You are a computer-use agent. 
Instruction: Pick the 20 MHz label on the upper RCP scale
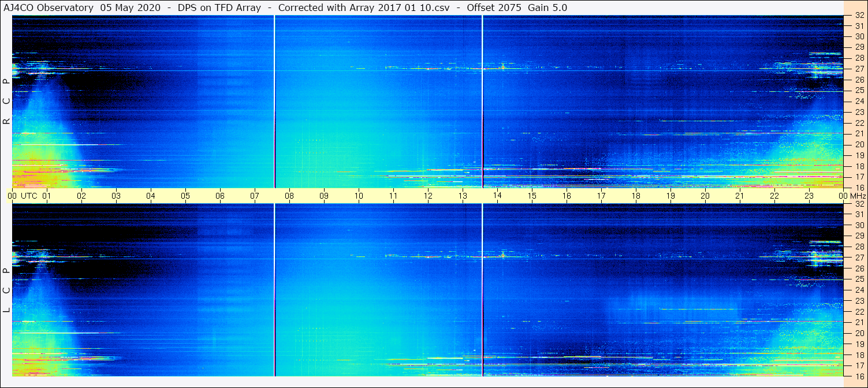click(859, 144)
